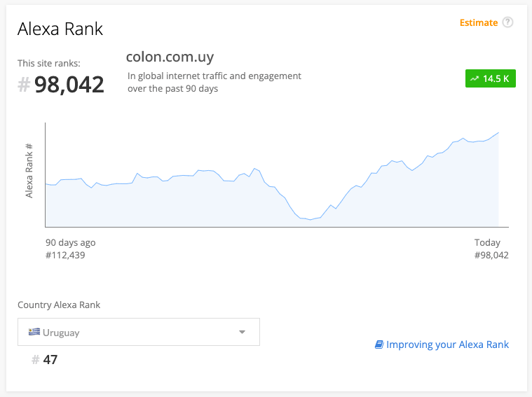Click the Alexa Rank # y-axis label
This screenshot has width=532, height=397.
(x=29, y=171)
